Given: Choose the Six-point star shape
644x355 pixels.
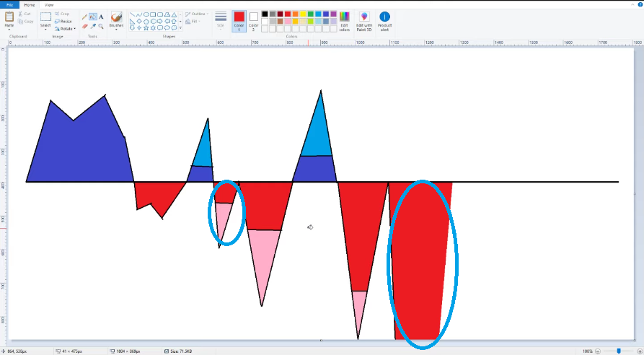Looking at the screenshot, I should (153, 27).
